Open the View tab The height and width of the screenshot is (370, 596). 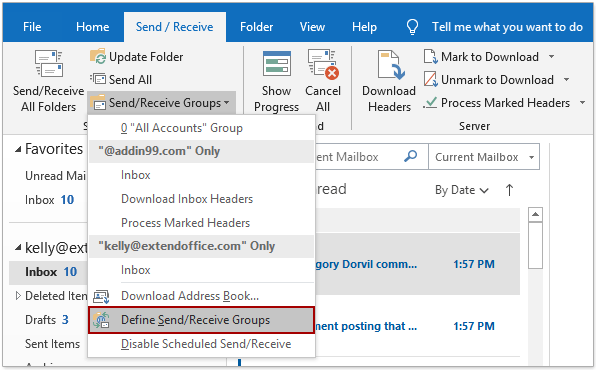pos(312,27)
